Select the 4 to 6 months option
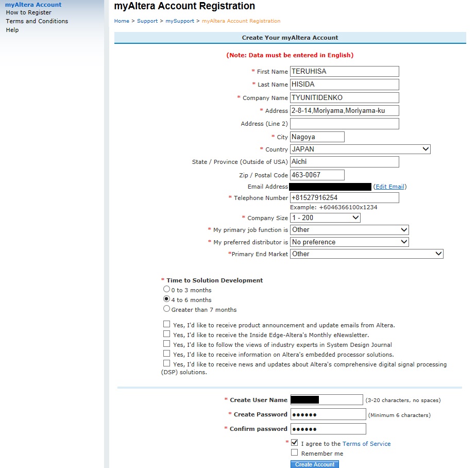 point(166,299)
